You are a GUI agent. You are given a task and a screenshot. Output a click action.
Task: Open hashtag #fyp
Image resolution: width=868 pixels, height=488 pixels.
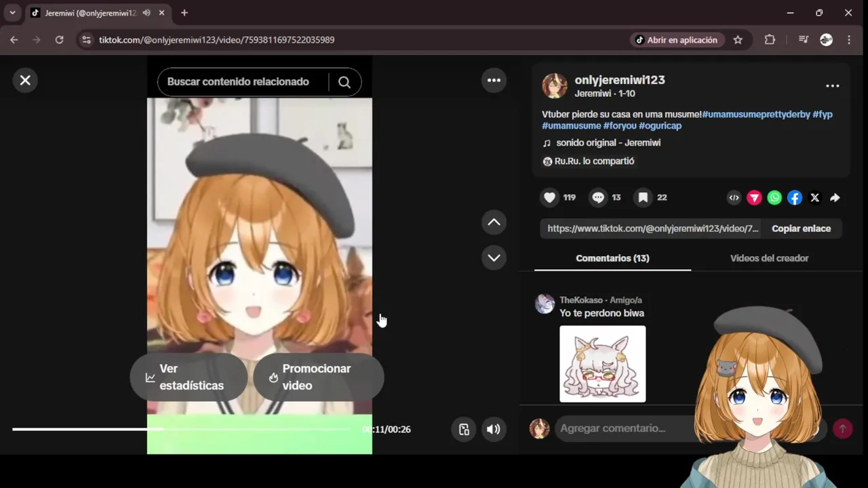point(823,115)
